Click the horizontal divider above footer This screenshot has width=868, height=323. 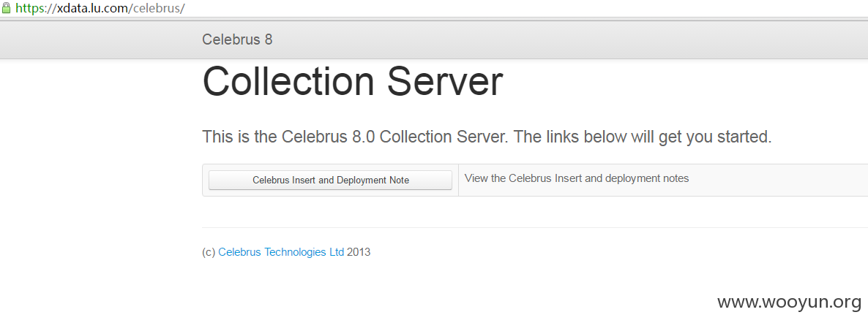tap(535, 227)
